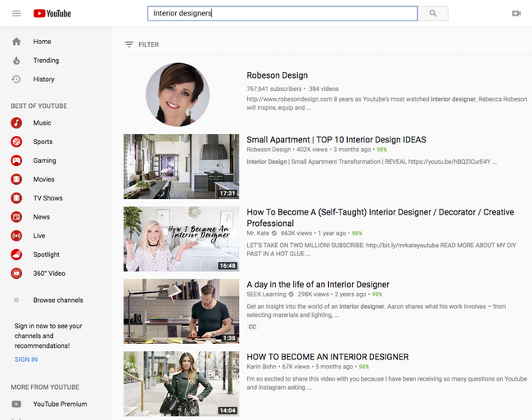Click the YouTube logo

[x=52, y=13]
